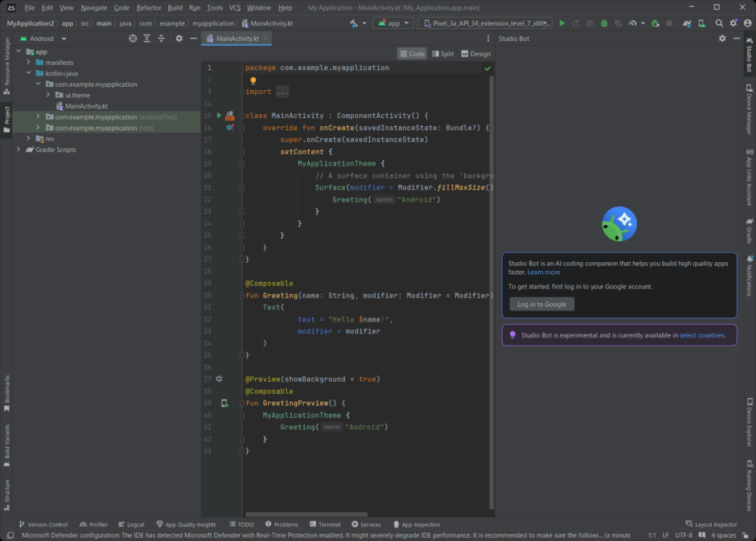Click the Debug app bug icon
This screenshot has height=541, width=756.
click(x=604, y=23)
